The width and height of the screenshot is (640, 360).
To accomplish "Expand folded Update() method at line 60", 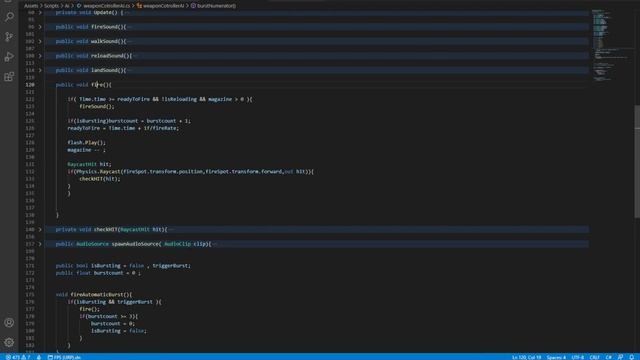I will 40,13.
